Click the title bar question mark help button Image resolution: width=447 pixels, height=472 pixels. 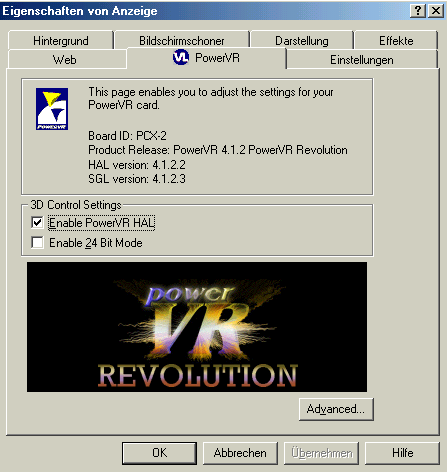[x=418, y=11]
